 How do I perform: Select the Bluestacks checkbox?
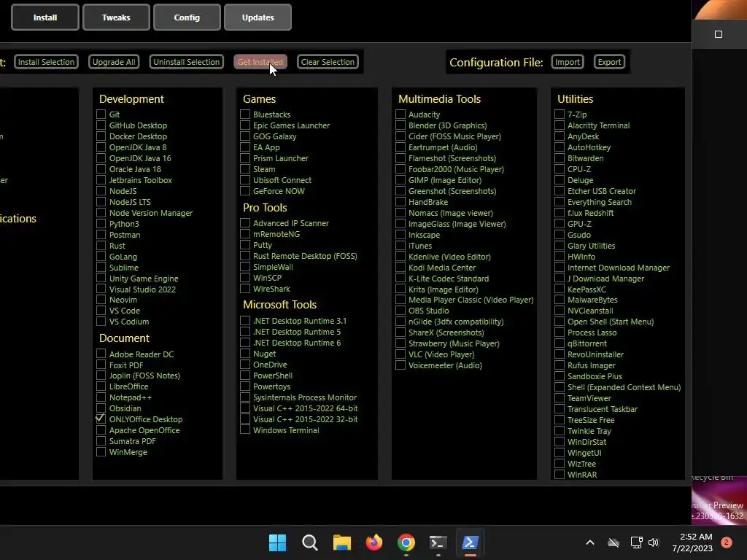245,114
